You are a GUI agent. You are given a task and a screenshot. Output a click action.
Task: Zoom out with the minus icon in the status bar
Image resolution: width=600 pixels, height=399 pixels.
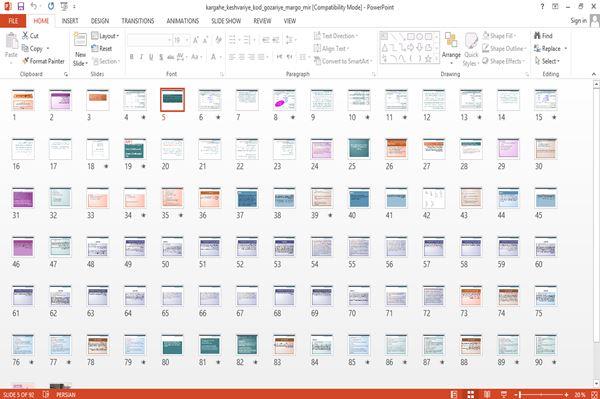pyautogui.click(x=516, y=394)
